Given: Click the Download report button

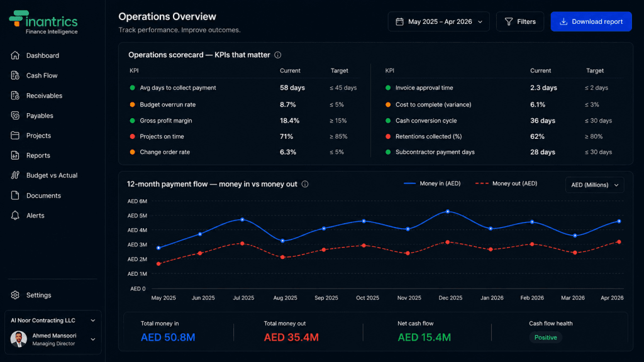Looking at the screenshot, I should (x=591, y=22).
